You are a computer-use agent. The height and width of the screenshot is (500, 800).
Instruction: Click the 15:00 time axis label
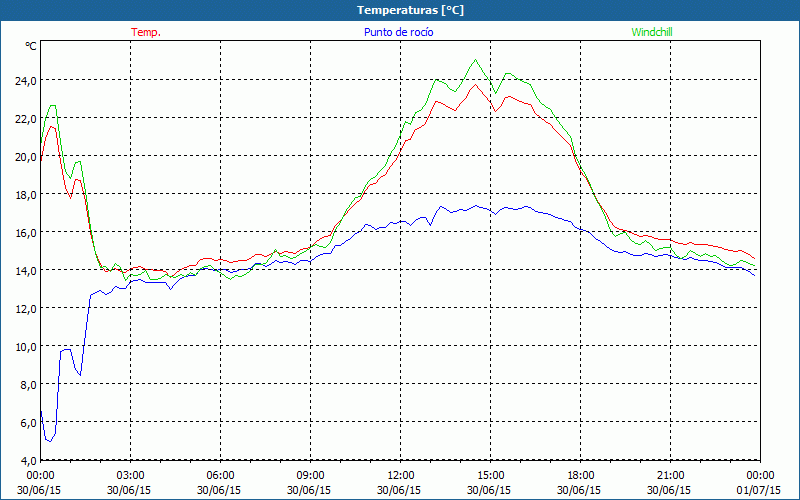point(490,476)
